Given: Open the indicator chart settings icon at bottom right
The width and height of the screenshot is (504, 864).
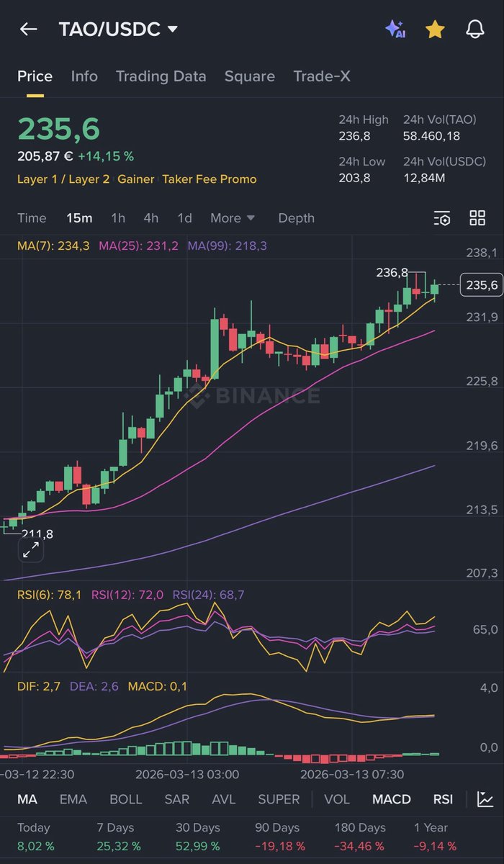Looking at the screenshot, I should click(x=485, y=799).
